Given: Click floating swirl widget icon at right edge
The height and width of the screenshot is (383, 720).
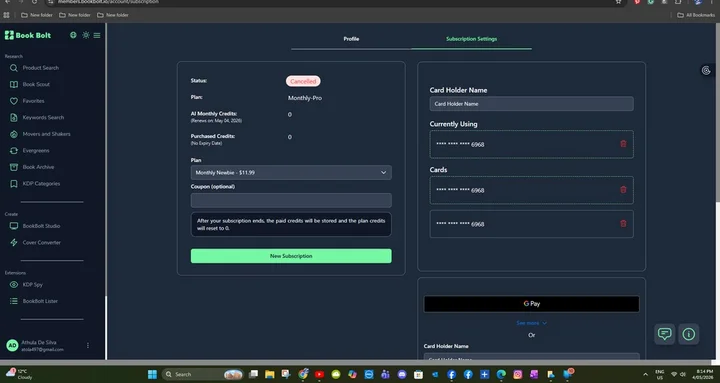Looking at the screenshot, I should [x=706, y=71].
